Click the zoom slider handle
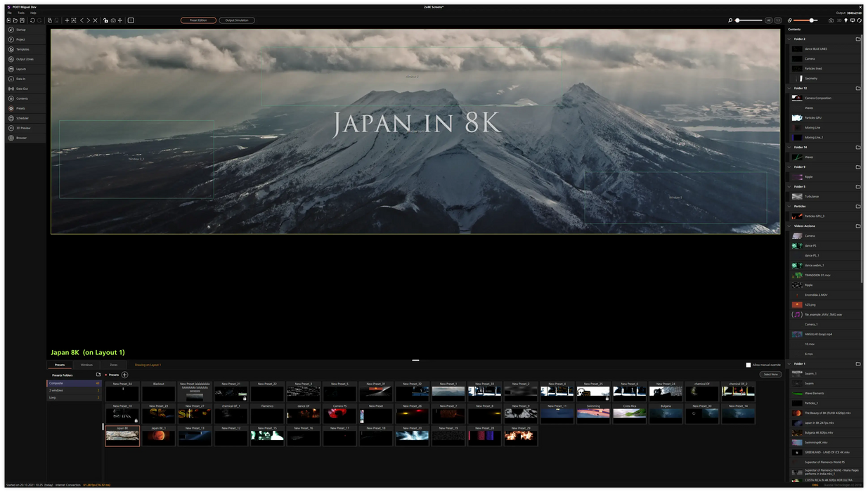Screen dimensions: 868x492 (738, 20)
